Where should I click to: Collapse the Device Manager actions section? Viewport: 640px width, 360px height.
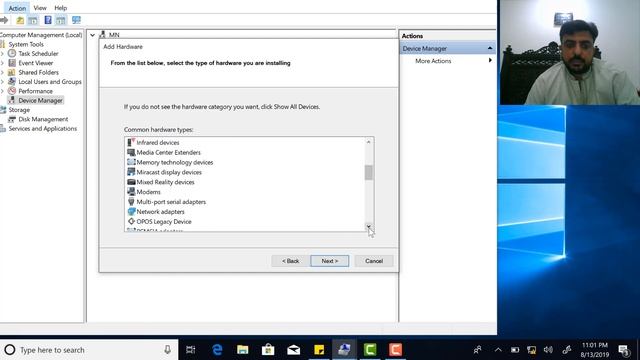coord(490,49)
